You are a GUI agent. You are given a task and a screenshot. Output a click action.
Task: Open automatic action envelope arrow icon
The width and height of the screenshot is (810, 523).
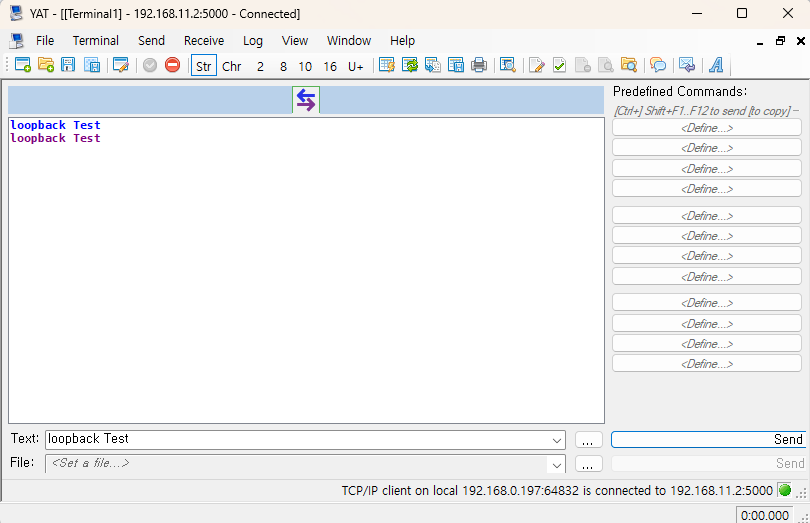click(x=687, y=65)
